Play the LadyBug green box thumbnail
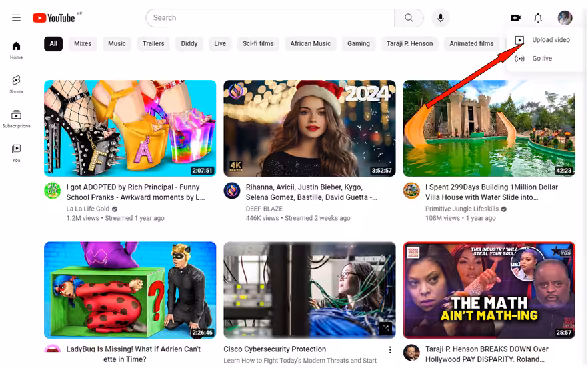 point(130,290)
